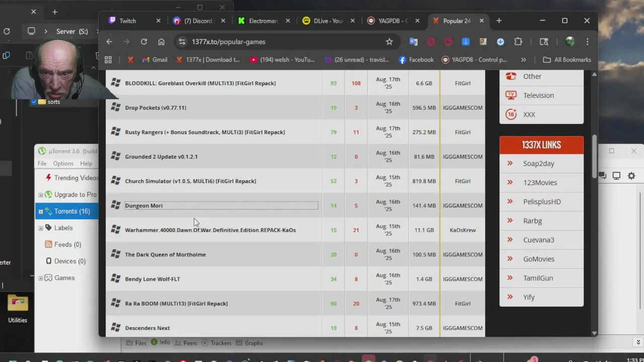Open the Drop Pockets (v0.77.11) torrent
The height and width of the screenshot is (362, 644).
155,108
